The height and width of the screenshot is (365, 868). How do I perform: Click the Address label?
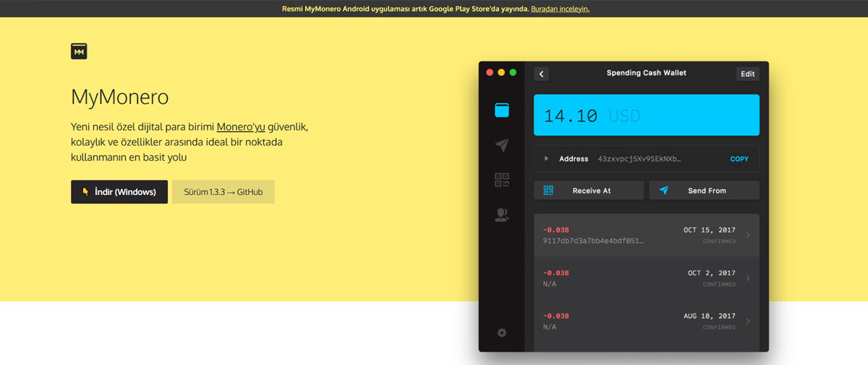[574, 159]
